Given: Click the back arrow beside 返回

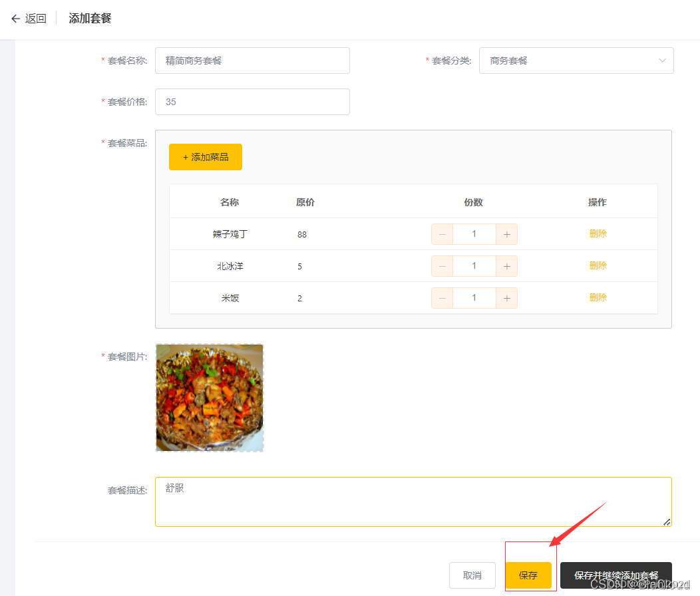Looking at the screenshot, I should tap(15, 18).
